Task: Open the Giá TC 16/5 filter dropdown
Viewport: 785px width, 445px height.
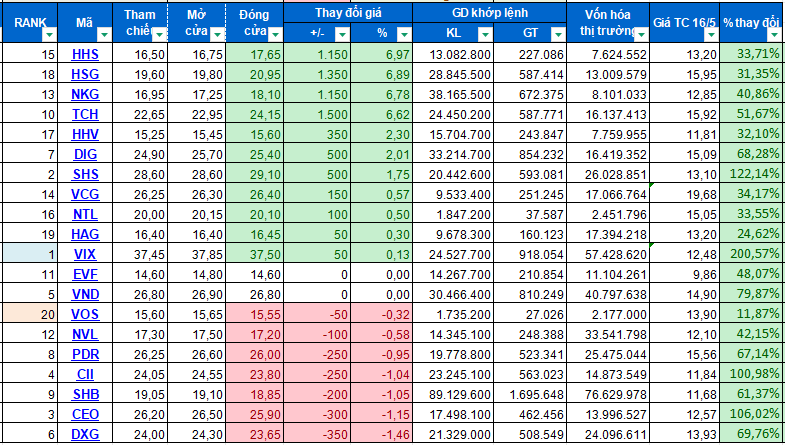Action: point(711,35)
